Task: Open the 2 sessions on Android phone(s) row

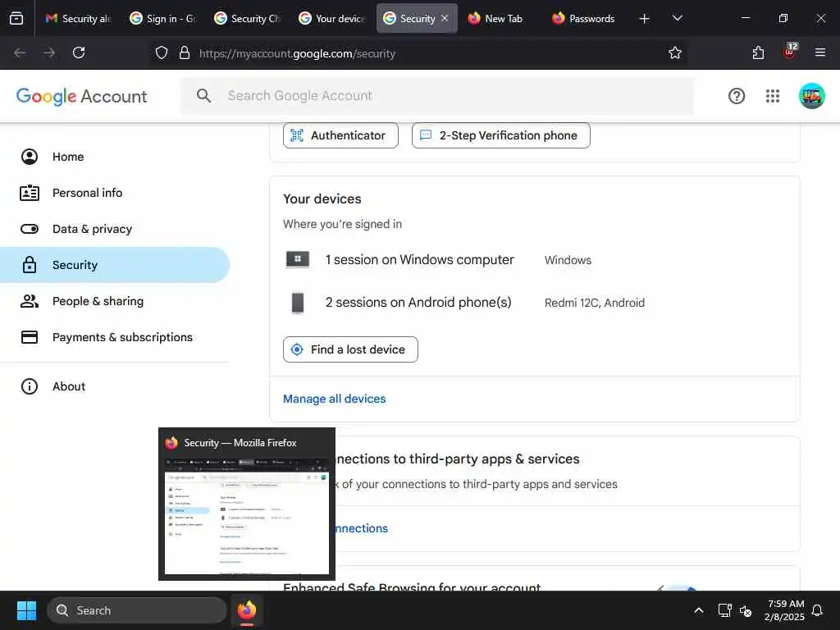Action: (535, 303)
